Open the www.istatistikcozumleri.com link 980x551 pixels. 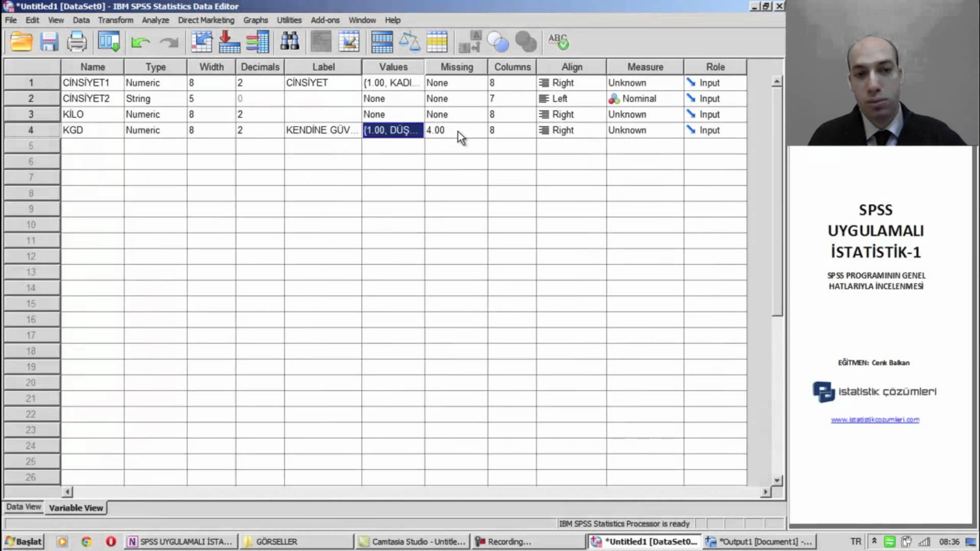(x=875, y=419)
